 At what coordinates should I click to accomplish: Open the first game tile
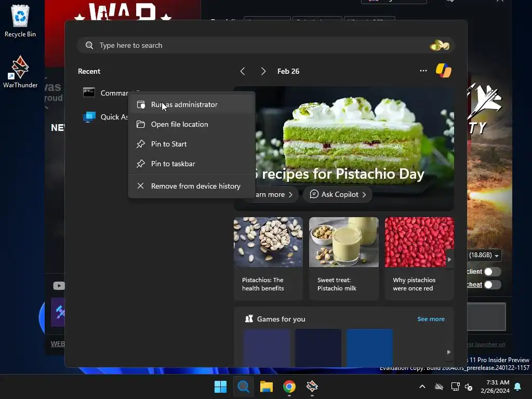click(x=267, y=348)
